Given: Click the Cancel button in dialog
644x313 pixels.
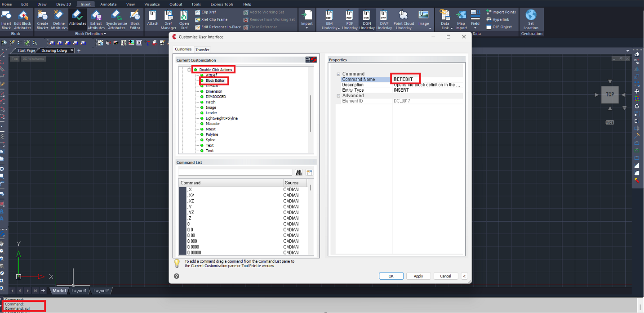Looking at the screenshot, I should 445,276.
